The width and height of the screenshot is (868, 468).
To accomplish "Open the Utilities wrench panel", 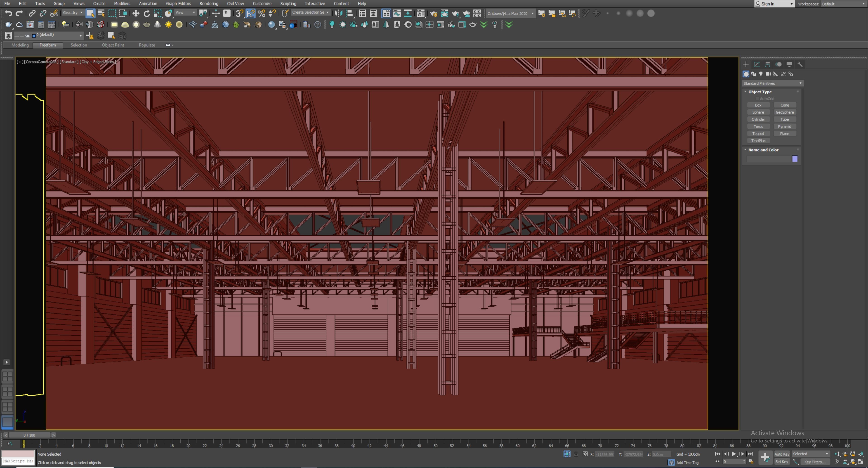I will (x=800, y=64).
